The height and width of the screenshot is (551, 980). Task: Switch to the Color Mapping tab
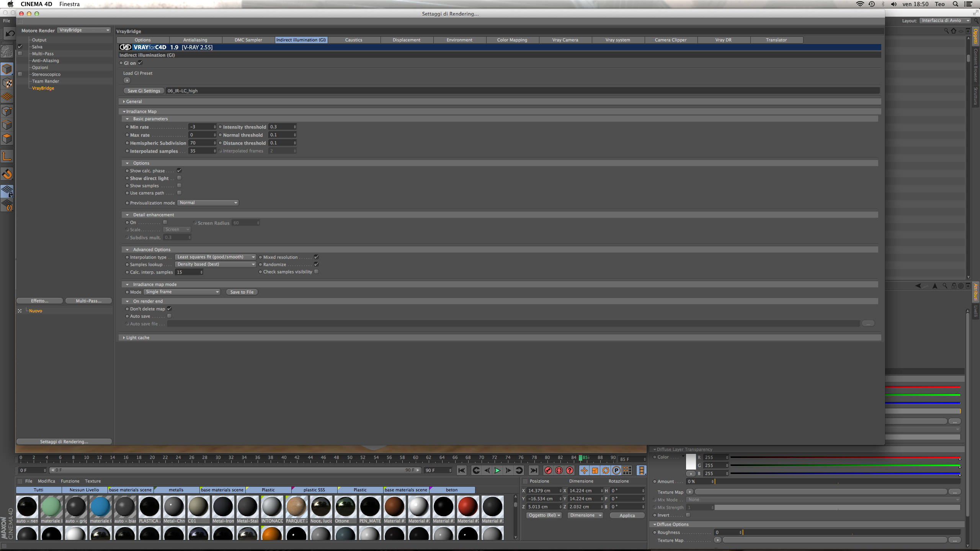512,40
